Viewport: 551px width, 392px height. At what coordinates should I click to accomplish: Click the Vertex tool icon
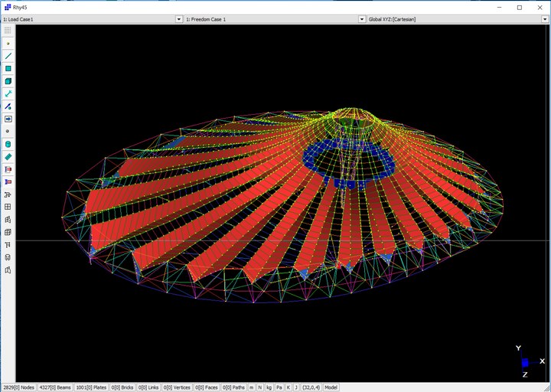point(8,131)
